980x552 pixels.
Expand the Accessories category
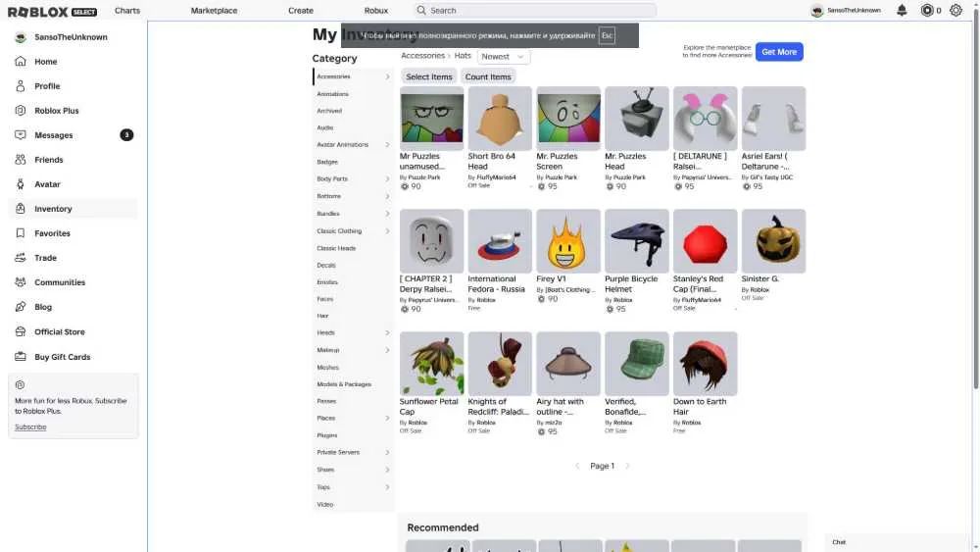coord(353,76)
